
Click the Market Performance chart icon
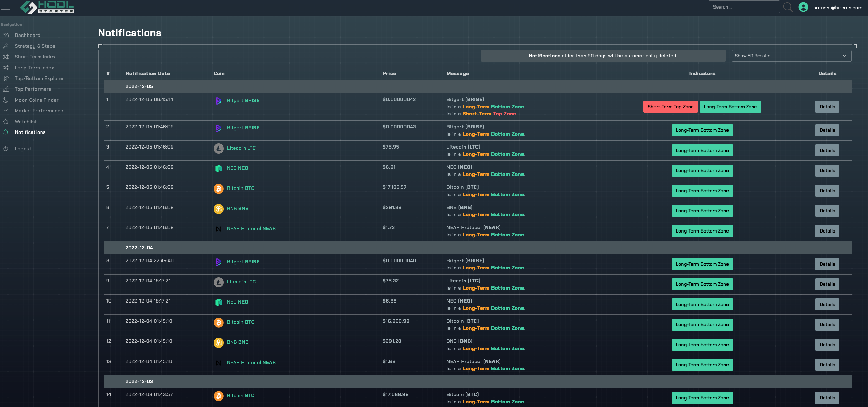click(x=6, y=111)
